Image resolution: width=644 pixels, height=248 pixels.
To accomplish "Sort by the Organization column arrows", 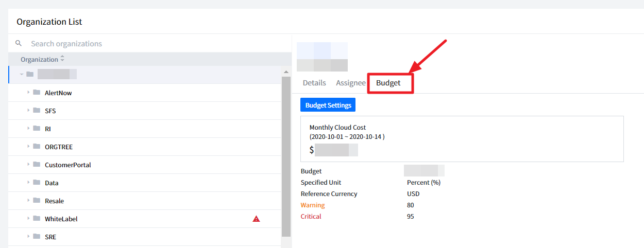I will point(62,59).
